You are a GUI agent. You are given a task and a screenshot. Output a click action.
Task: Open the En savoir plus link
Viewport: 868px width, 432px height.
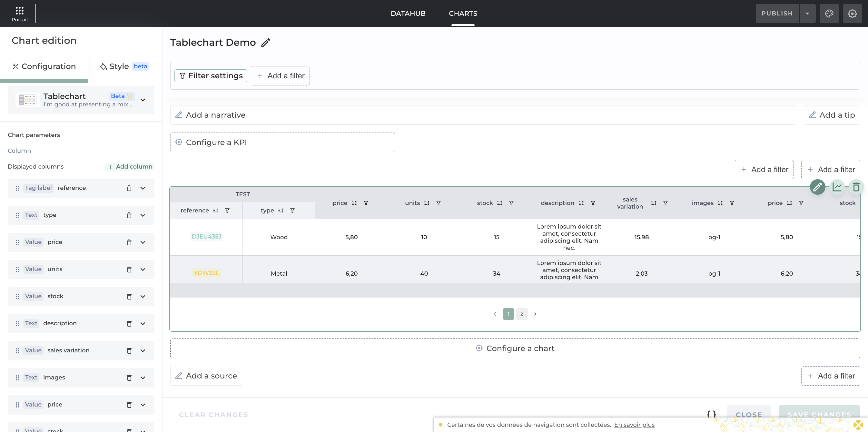(634, 425)
